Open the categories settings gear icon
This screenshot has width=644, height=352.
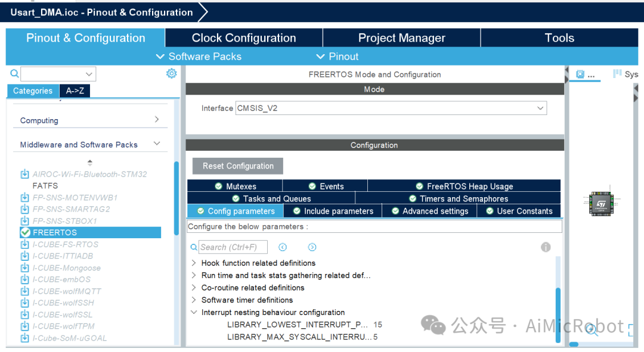pos(171,73)
